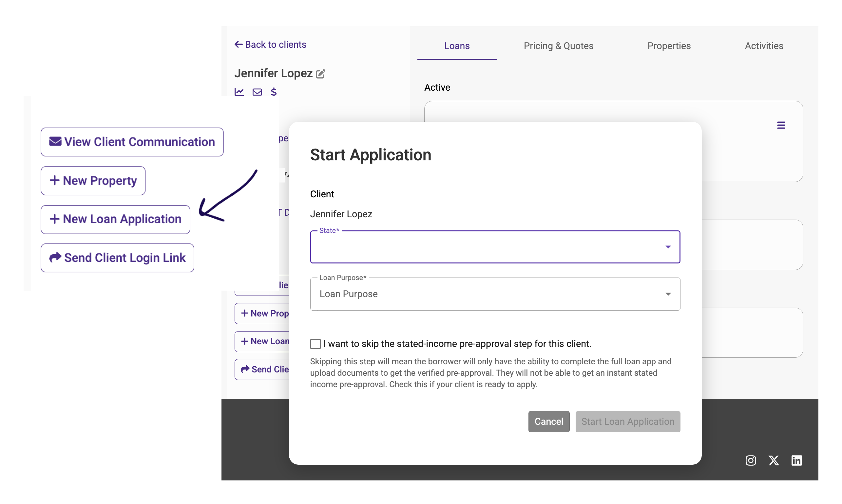Viewport: 842px width, 504px height.
Task: Go to the Activities tab
Action: pos(764,46)
